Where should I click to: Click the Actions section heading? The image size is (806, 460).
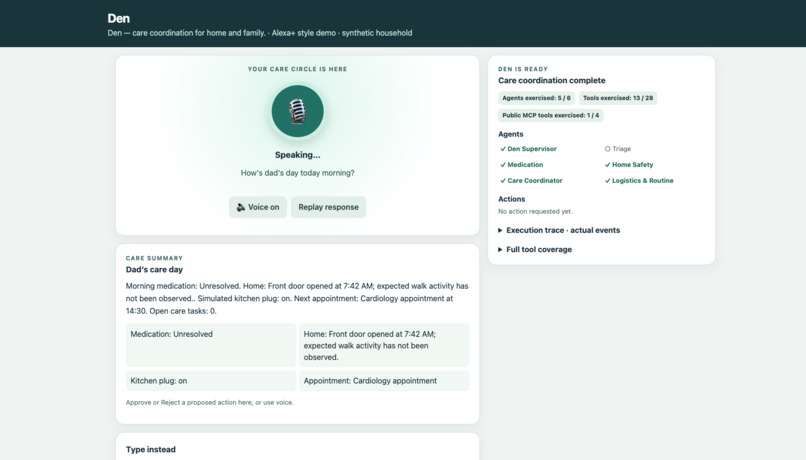click(511, 199)
